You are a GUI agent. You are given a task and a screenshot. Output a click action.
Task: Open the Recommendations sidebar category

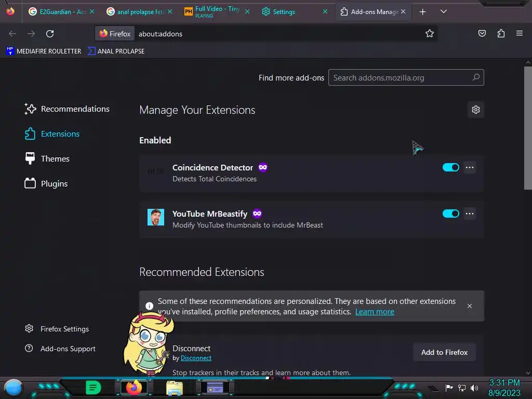67,109
